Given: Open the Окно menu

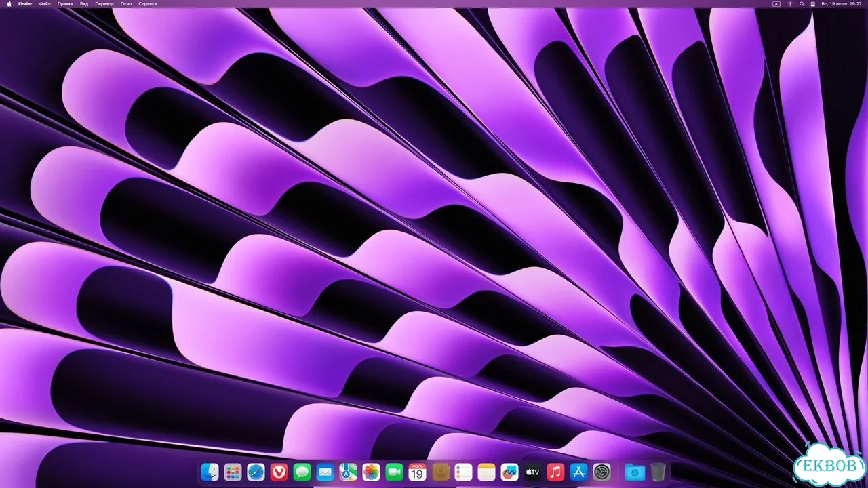Looking at the screenshot, I should pyautogui.click(x=126, y=4).
